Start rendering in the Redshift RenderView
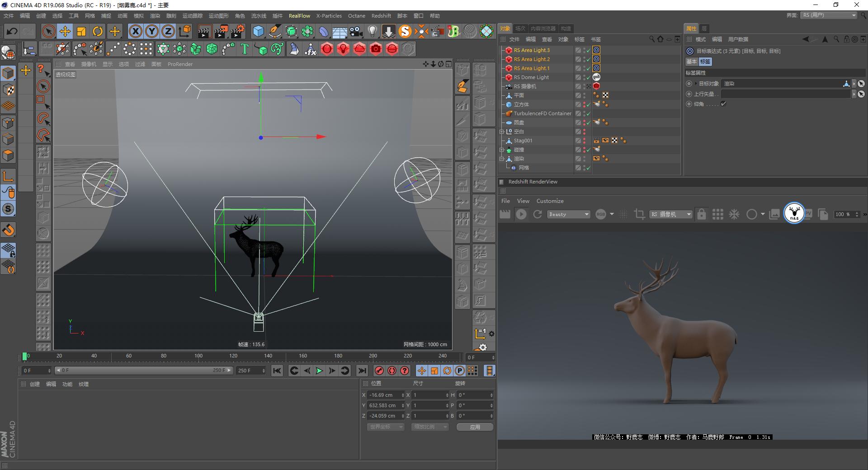This screenshot has height=470, width=868. 521,214
